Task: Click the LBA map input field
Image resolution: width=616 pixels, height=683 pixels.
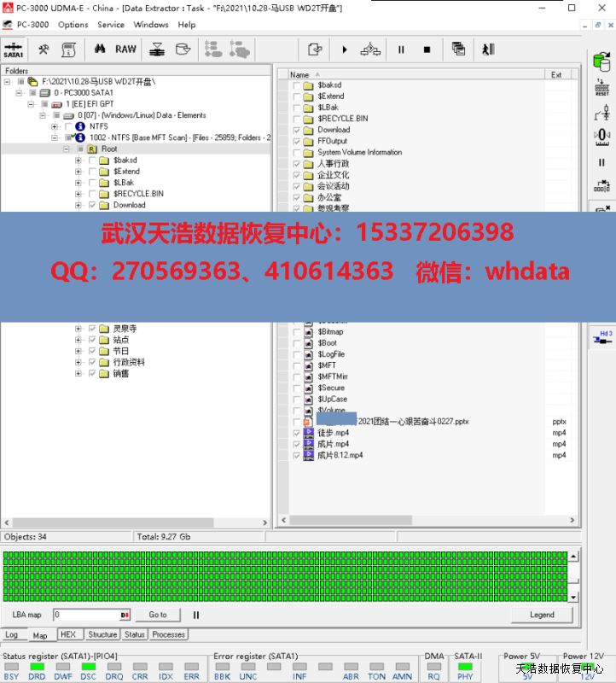Action: (x=85, y=615)
